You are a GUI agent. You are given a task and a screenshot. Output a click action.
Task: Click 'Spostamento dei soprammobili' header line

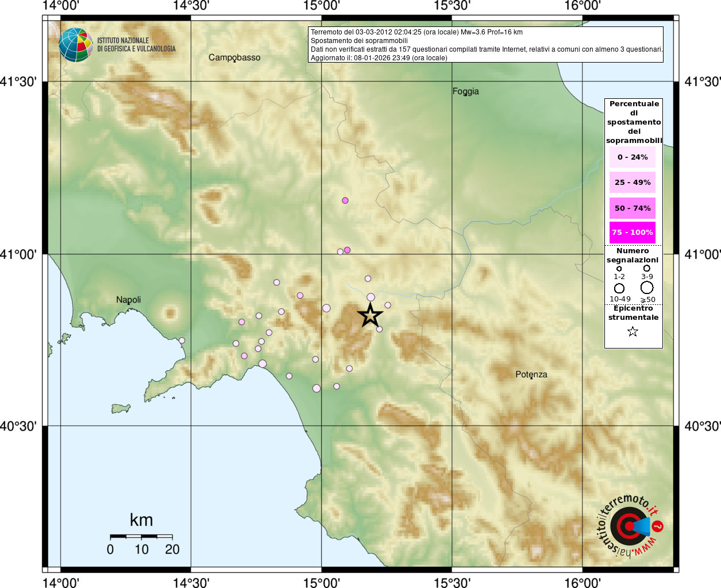point(359,41)
